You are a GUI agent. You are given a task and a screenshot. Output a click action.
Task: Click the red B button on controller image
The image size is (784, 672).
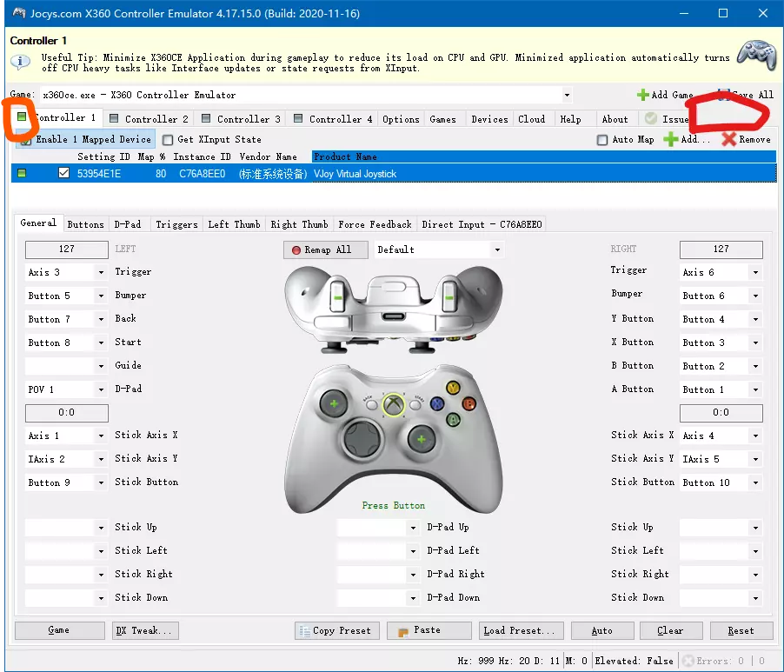click(469, 403)
